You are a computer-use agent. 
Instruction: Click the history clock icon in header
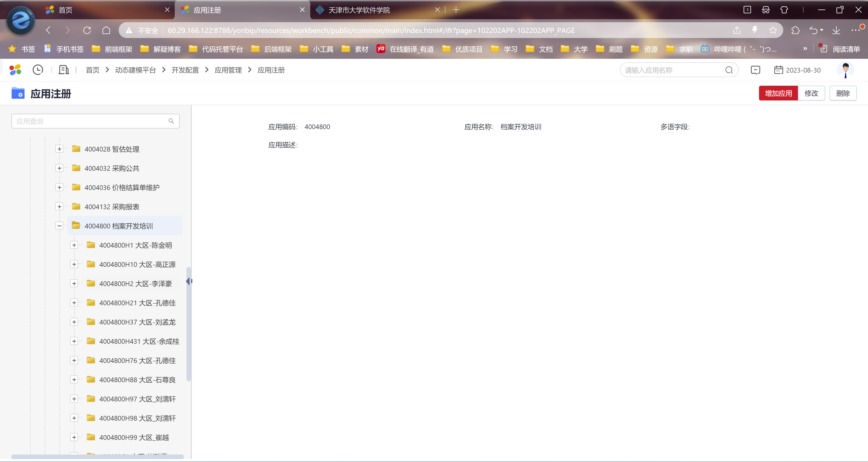pos(38,70)
